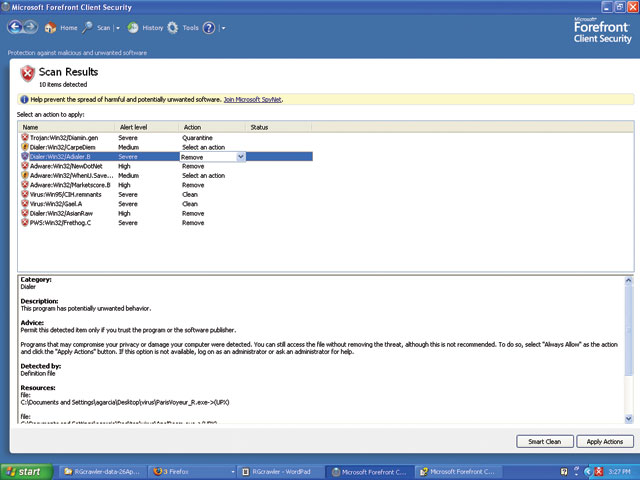This screenshot has height=480, width=640.
Task: Click the Firefox icon in taskbar
Action: coord(158,471)
